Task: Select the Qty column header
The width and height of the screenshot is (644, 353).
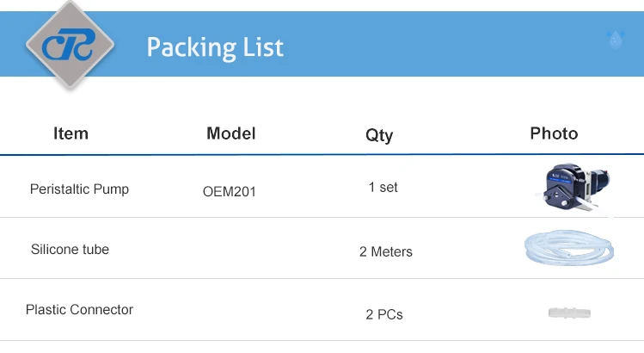Action: (x=379, y=135)
